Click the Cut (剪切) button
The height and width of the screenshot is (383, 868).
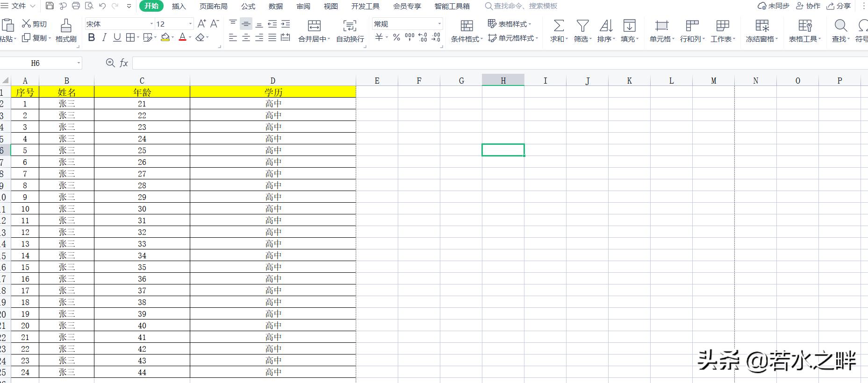35,24
